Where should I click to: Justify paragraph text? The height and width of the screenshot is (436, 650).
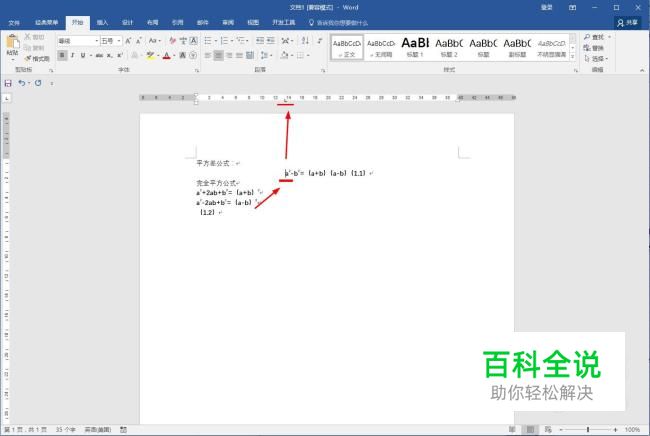[x=239, y=55]
